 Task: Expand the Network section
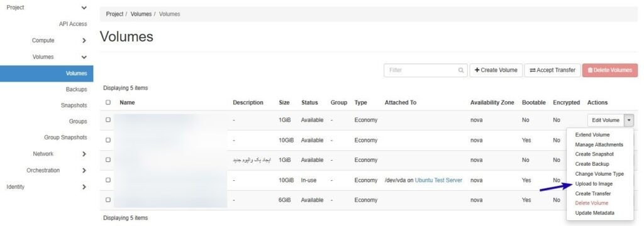coord(84,154)
